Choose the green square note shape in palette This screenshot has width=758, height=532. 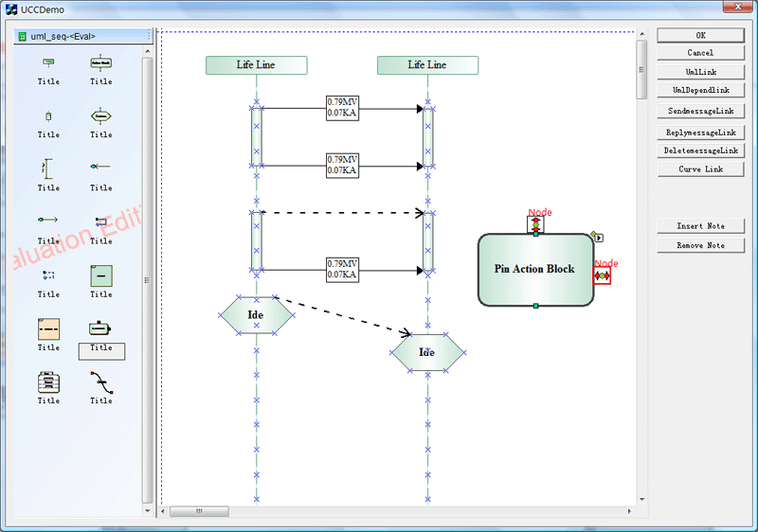click(100, 275)
